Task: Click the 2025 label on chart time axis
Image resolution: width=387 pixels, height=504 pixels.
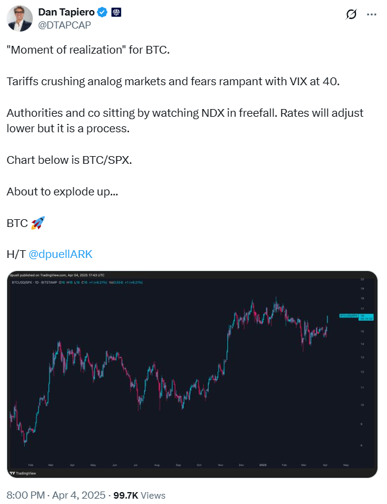Action: [x=263, y=465]
